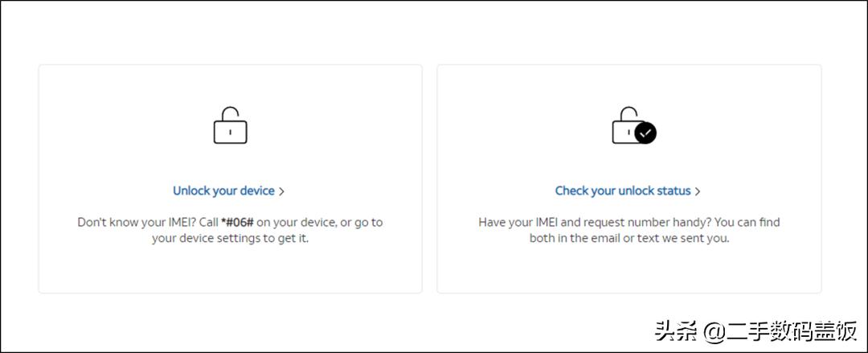This screenshot has height=353, width=868.
Task: Click the black checkmark badge
Action: (645, 133)
